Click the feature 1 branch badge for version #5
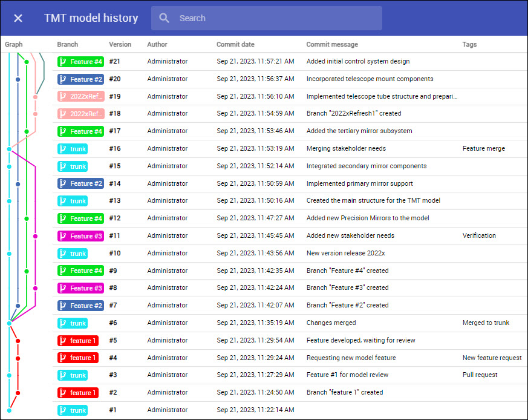The width and height of the screenshot is (528, 420). (78, 341)
